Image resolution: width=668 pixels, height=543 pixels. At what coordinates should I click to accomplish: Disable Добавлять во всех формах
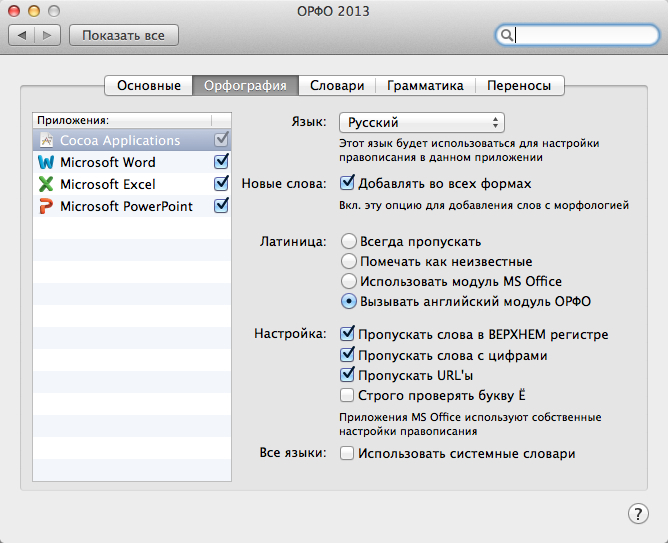347,183
